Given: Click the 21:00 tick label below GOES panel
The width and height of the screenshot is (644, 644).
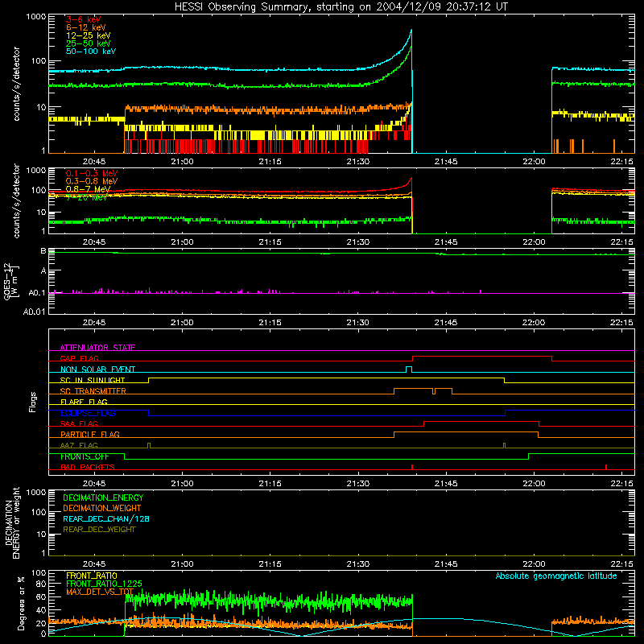Looking at the screenshot, I should pos(182,323).
